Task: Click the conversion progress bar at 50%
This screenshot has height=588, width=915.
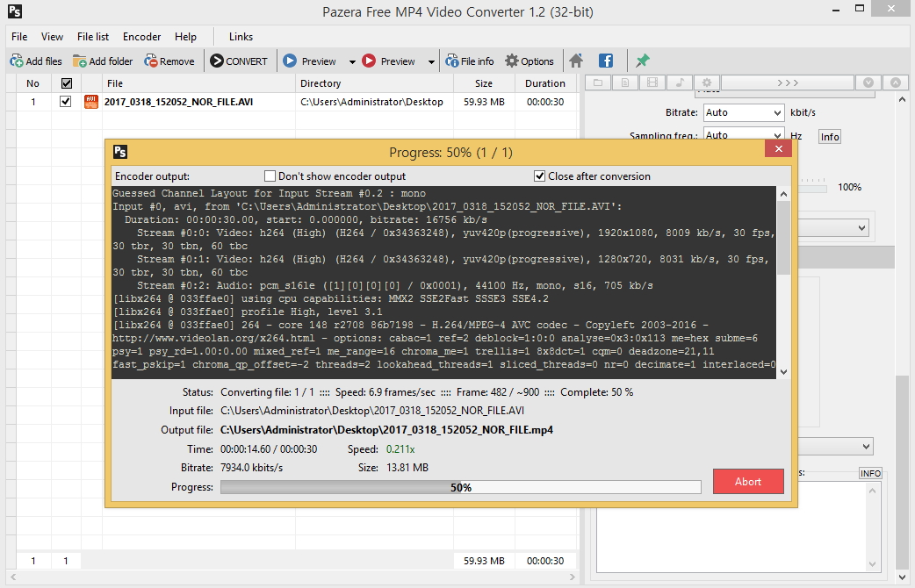Action: pos(460,487)
